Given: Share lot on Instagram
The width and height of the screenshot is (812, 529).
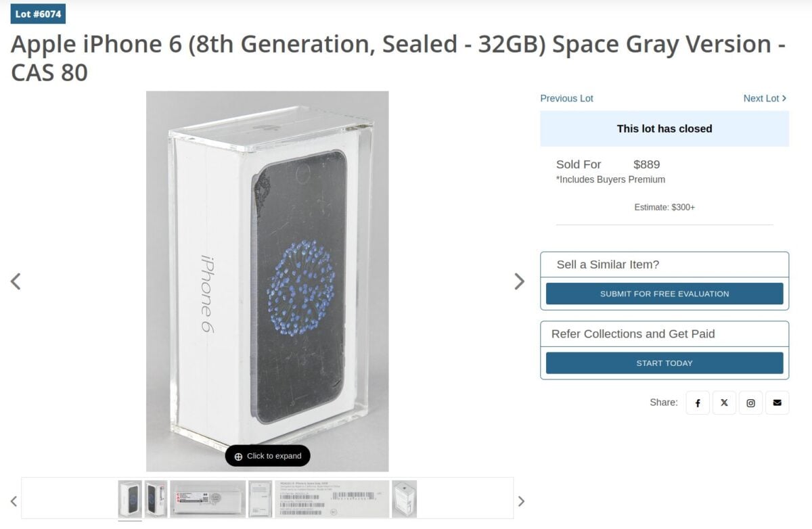Looking at the screenshot, I should click(750, 402).
